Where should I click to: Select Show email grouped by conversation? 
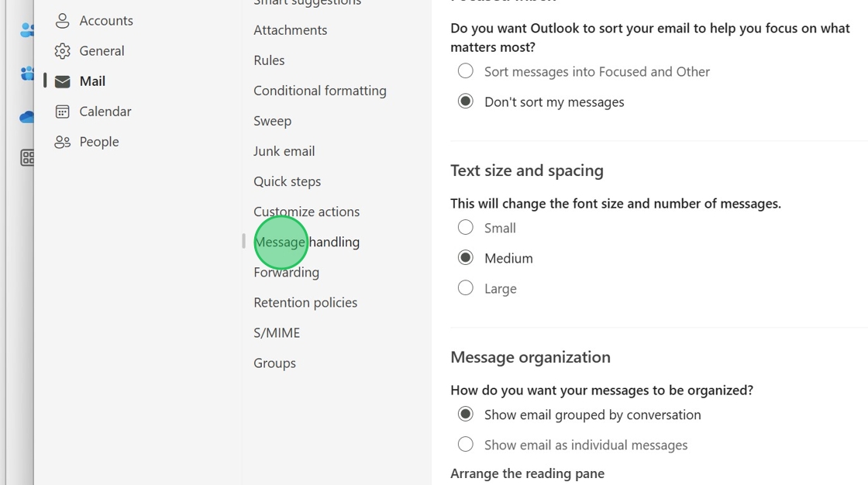465,414
